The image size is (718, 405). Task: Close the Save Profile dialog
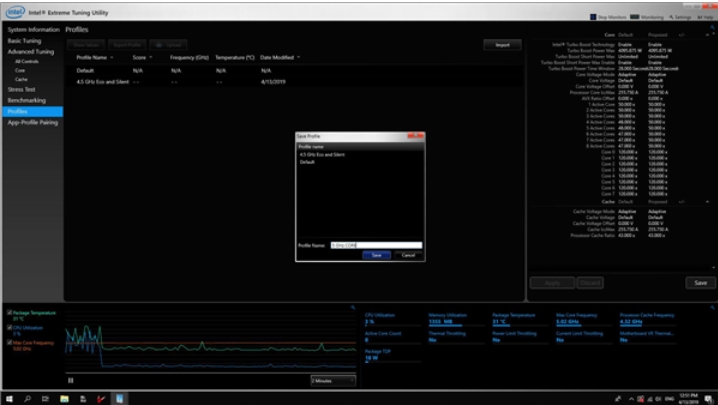416,136
